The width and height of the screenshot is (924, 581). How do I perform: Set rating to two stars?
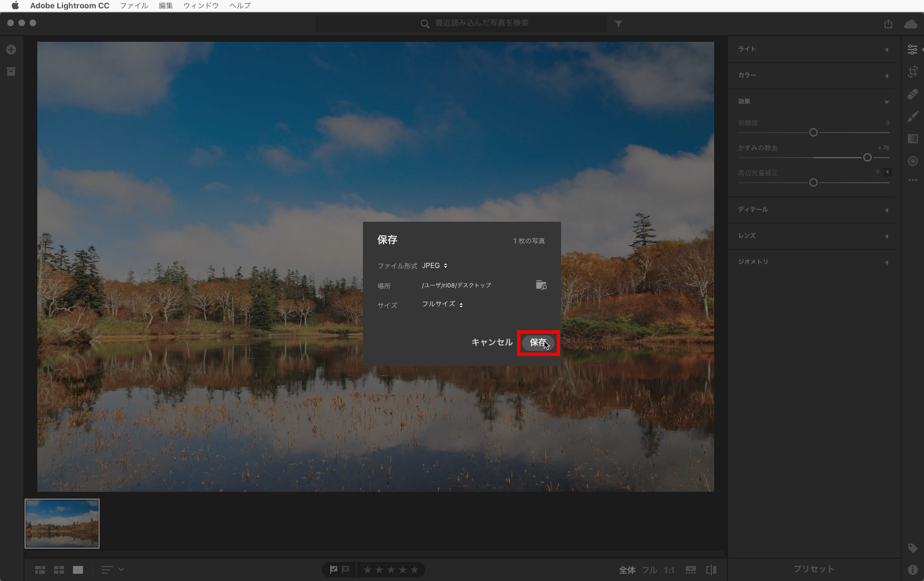[x=379, y=570]
